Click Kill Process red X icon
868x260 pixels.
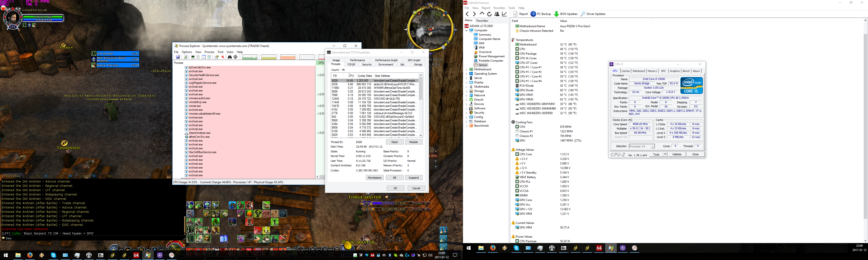223,57
